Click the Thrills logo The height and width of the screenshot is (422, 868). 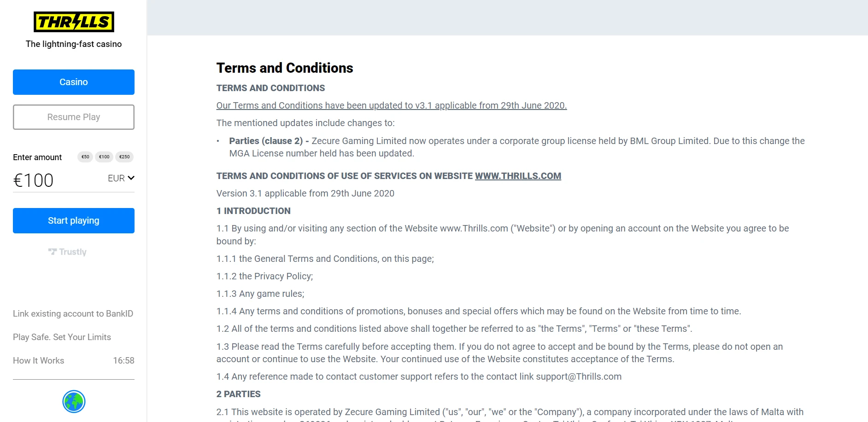click(x=74, y=22)
